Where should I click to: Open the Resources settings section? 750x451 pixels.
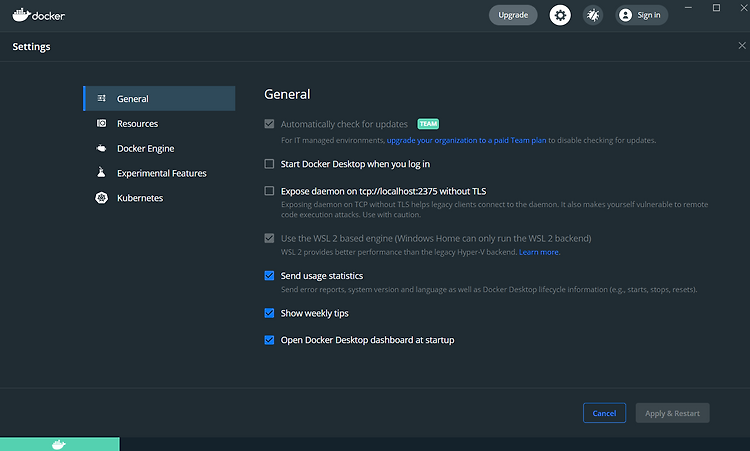pos(159,123)
